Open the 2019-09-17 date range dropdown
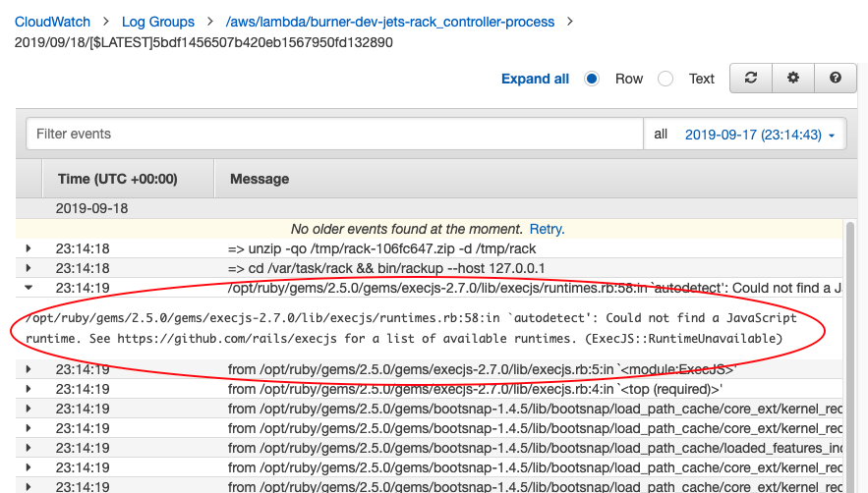Image resolution: width=868 pixels, height=493 pixels. point(759,135)
